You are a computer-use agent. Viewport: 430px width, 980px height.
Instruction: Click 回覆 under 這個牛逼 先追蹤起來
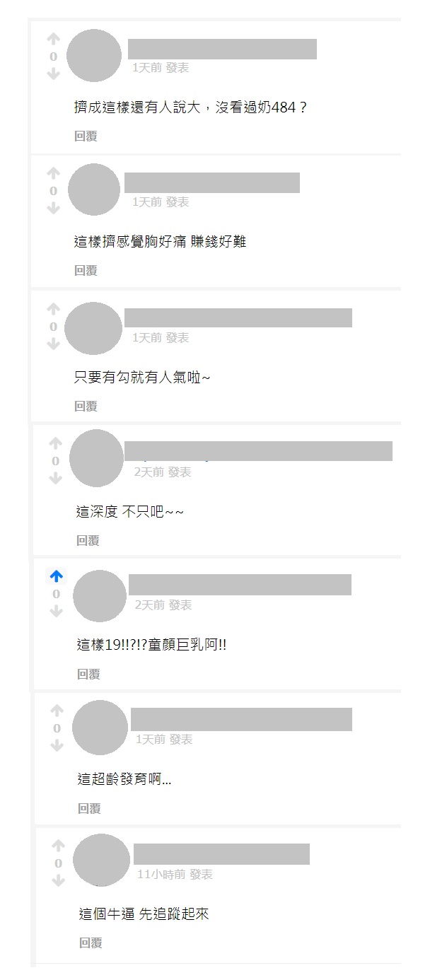(90, 943)
